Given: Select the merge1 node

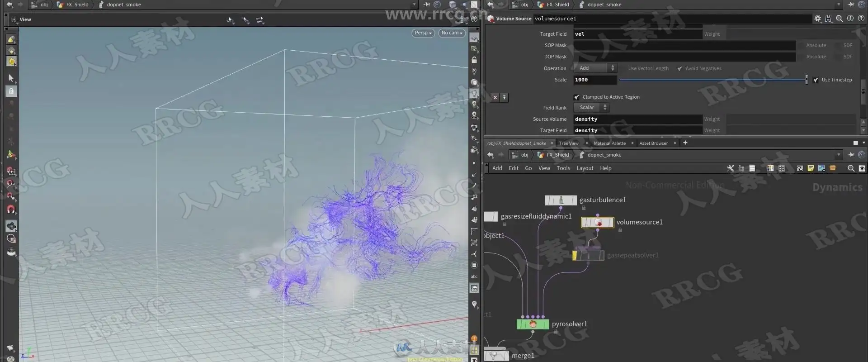Looking at the screenshot, I should [496, 356].
